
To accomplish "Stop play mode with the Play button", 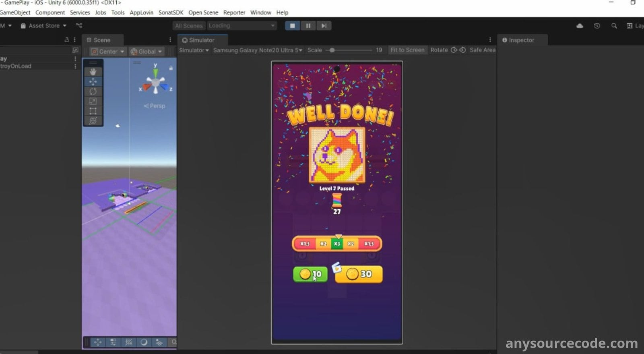I will [293, 26].
